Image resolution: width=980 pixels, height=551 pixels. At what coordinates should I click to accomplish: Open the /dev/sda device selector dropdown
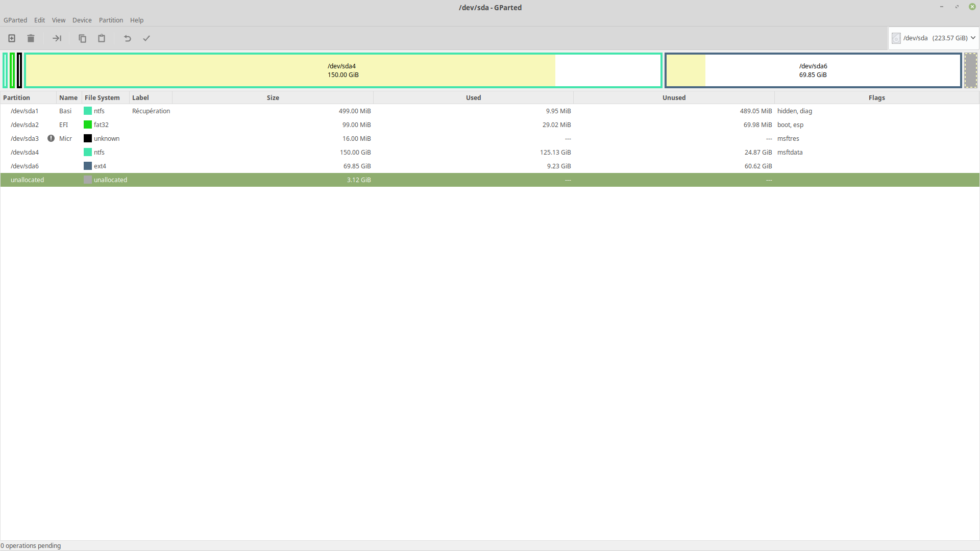pyautogui.click(x=934, y=38)
